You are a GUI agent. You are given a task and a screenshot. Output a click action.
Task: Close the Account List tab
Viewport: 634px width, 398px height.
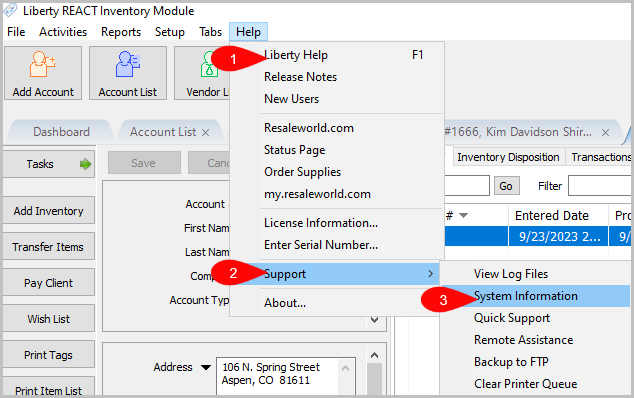pyautogui.click(x=205, y=133)
